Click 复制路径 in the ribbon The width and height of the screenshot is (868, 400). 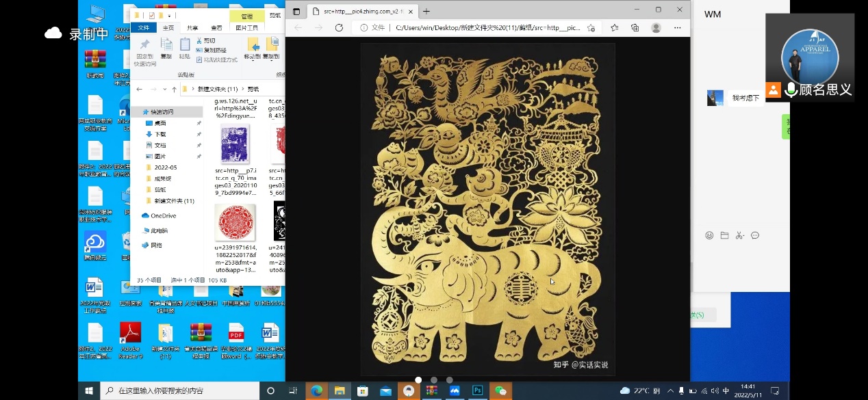[212, 50]
